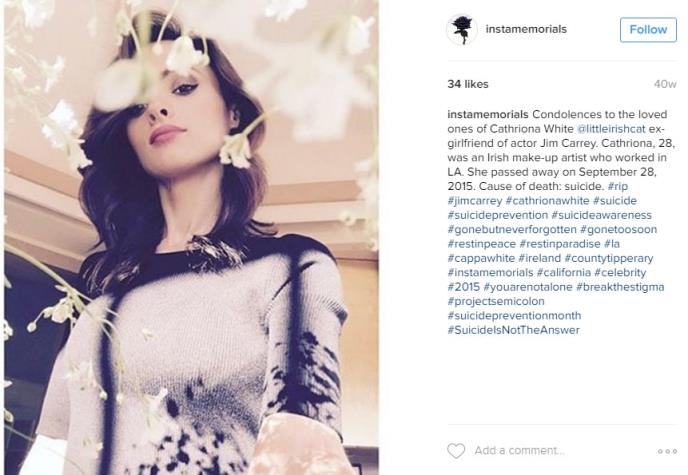Image resolution: width=688 pixels, height=475 pixels.
Task: Open the instamemorials username at the top
Action: pos(526,29)
